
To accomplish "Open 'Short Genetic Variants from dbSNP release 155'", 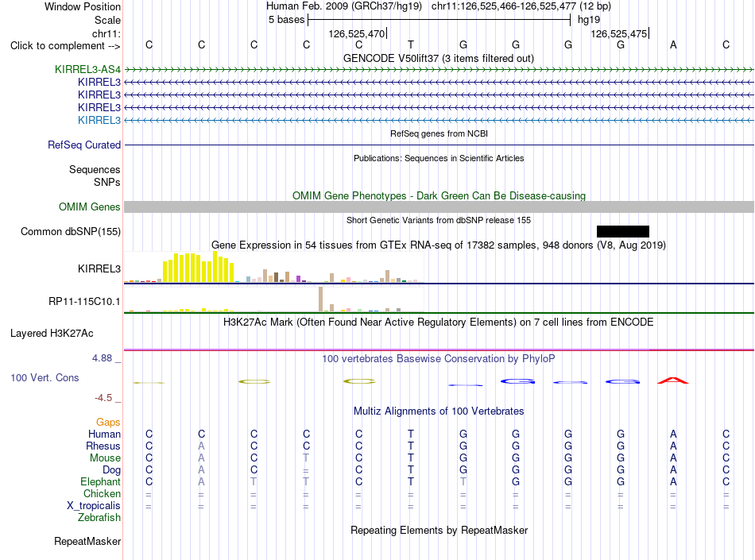I will [x=439, y=220].
